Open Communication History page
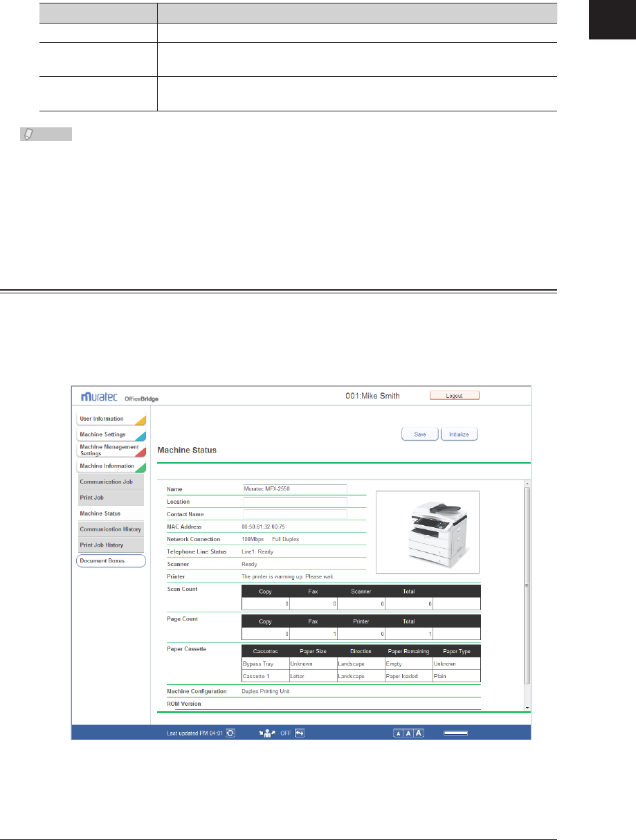This screenshot has width=636, height=840. 110,529
